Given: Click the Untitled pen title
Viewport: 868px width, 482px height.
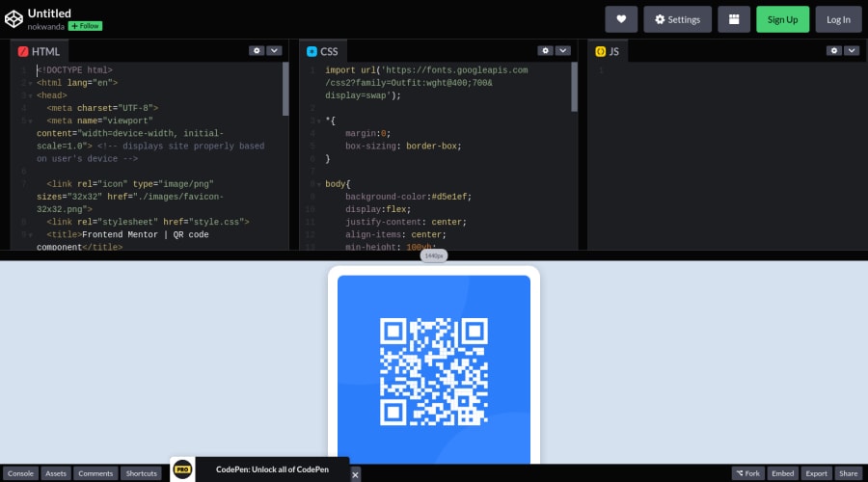Looking at the screenshot, I should click(49, 13).
